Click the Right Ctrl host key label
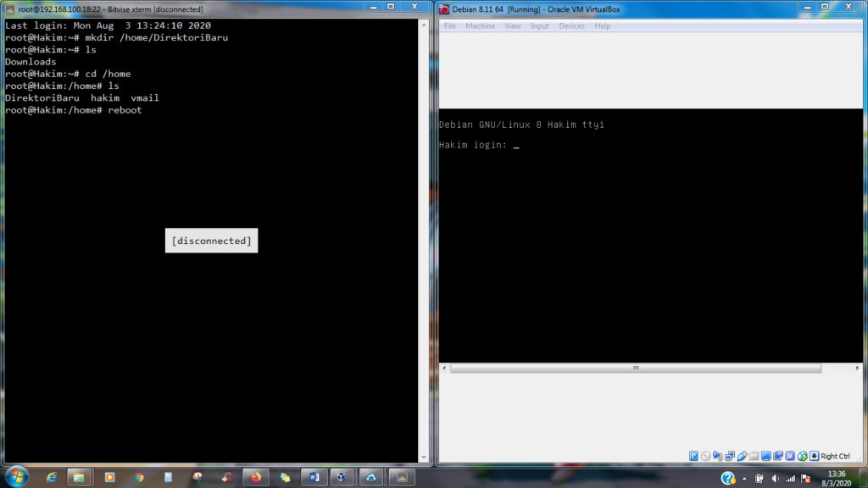The height and width of the screenshot is (488, 868). (835, 456)
